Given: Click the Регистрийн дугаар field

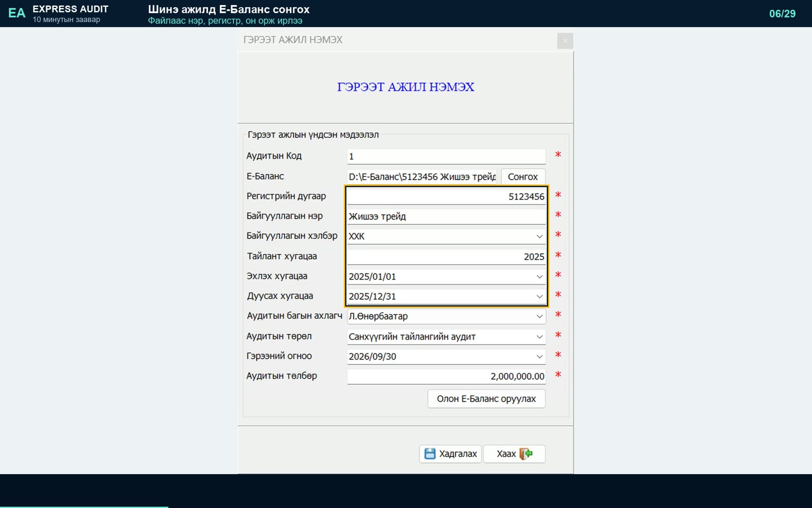Looking at the screenshot, I should (446, 196).
